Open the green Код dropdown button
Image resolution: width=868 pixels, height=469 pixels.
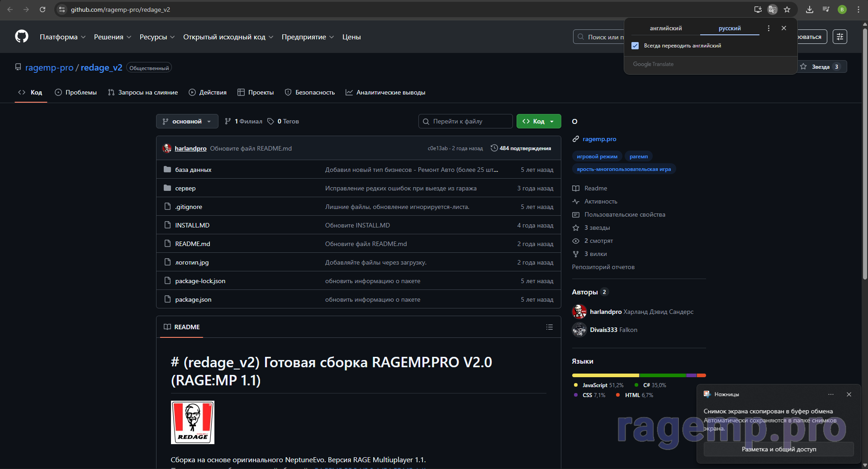pyautogui.click(x=538, y=121)
